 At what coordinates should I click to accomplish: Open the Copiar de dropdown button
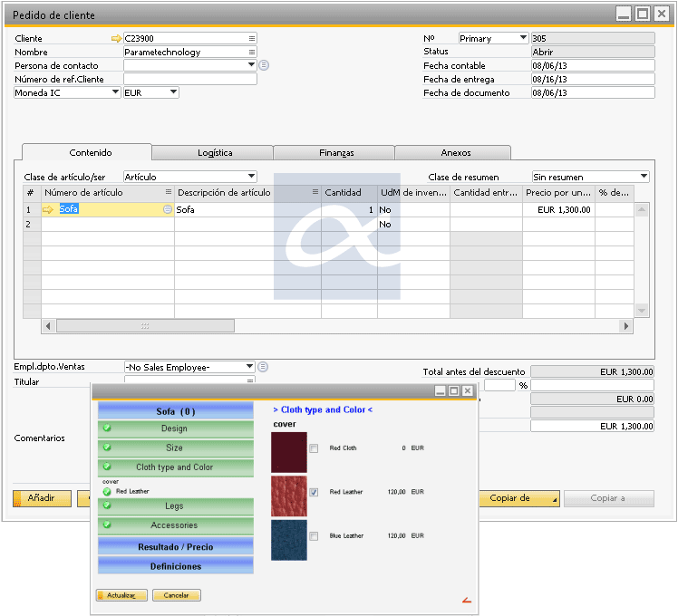point(518,498)
